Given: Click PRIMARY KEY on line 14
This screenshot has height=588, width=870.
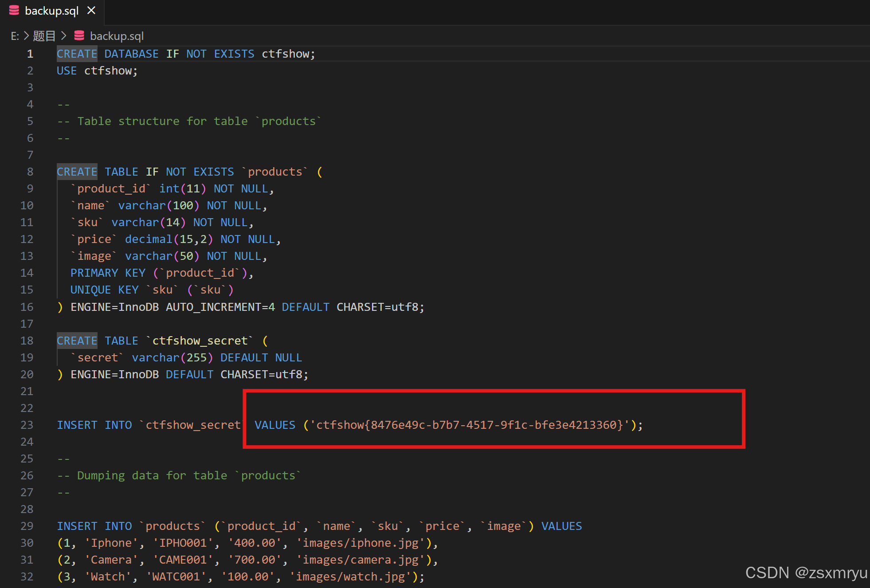Looking at the screenshot, I should coord(108,273).
